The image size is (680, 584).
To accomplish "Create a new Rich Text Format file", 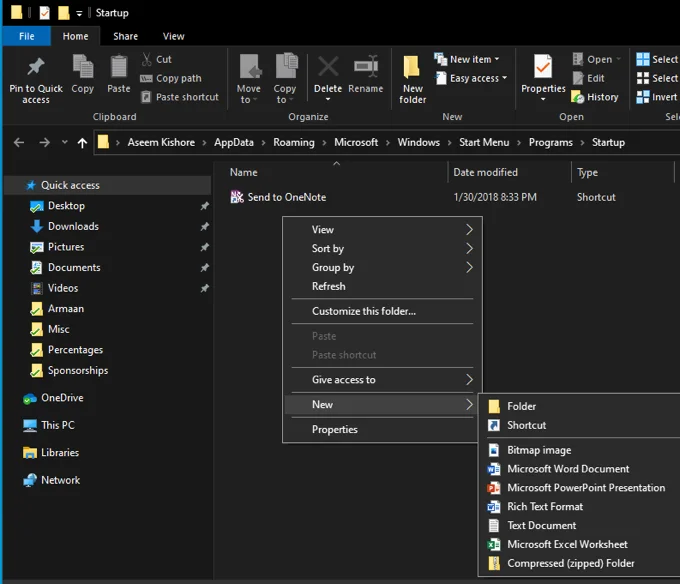I will pos(579,507).
